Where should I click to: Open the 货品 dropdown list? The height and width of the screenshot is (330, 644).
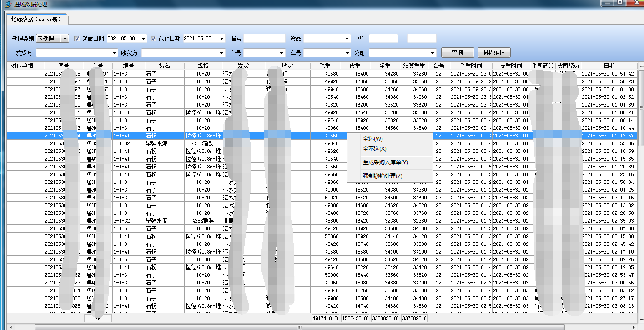click(x=347, y=39)
